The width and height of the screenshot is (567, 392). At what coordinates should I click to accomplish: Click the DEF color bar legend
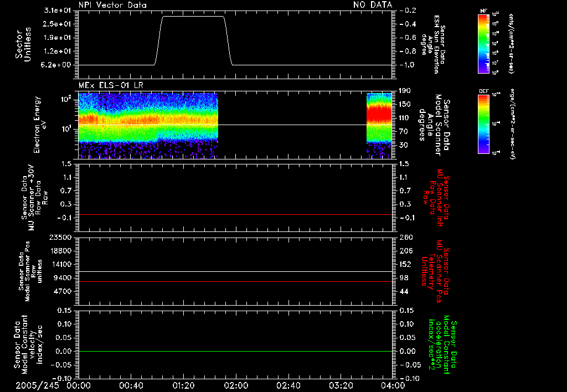[x=484, y=124]
